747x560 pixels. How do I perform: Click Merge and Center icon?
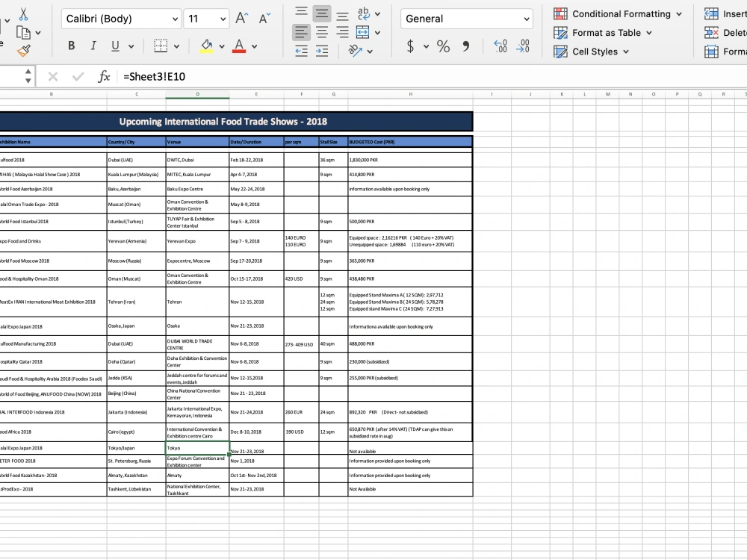pos(362,32)
